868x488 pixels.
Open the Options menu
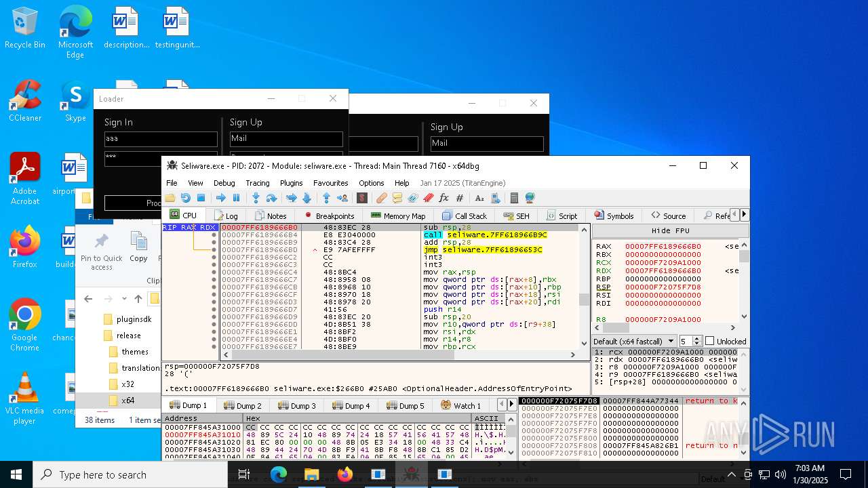pos(372,183)
